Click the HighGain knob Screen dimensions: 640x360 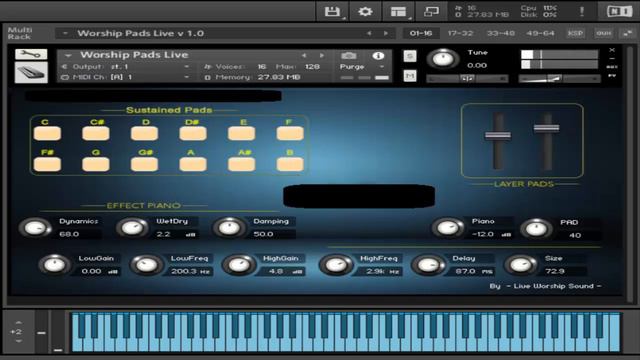239,265
